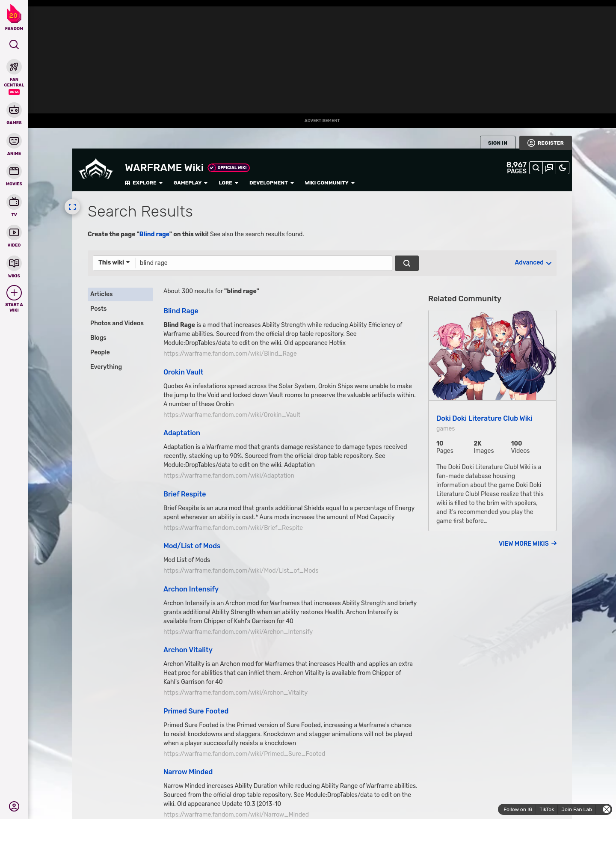
Task: Toggle dark theme moon icon
Action: 563,168
